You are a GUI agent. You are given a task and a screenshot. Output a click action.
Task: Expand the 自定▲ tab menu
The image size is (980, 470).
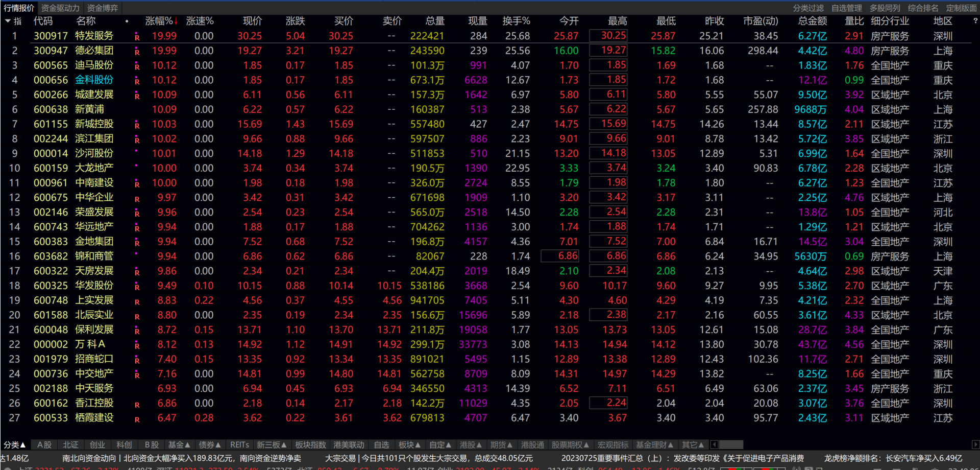pyautogui.click(x=440, y=445)
